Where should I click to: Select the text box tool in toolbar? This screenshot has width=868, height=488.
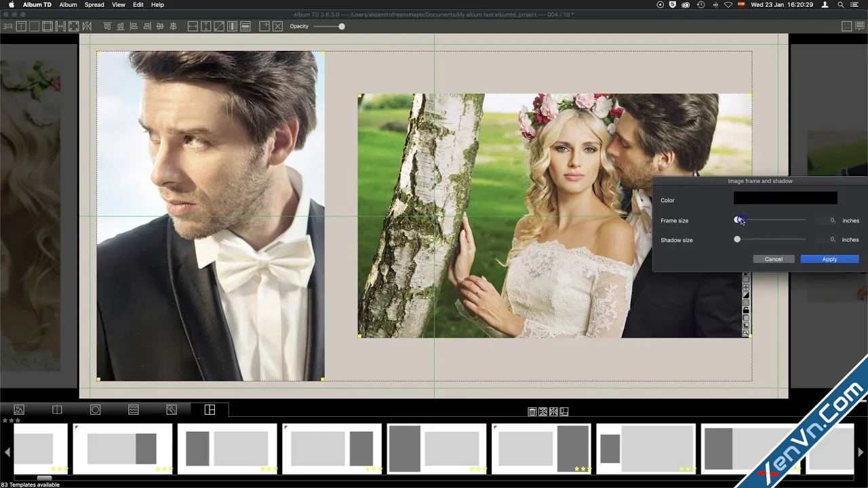pyautogui.click(x=21, y=26)
